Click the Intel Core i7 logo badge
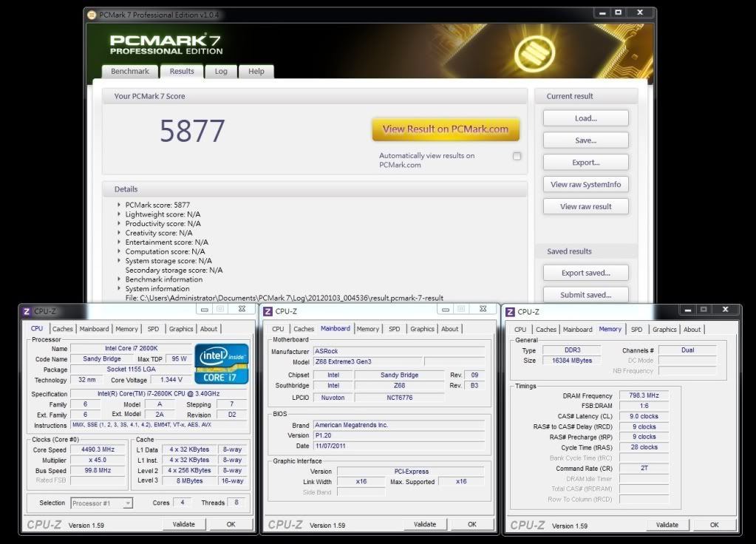 [222, 364]
